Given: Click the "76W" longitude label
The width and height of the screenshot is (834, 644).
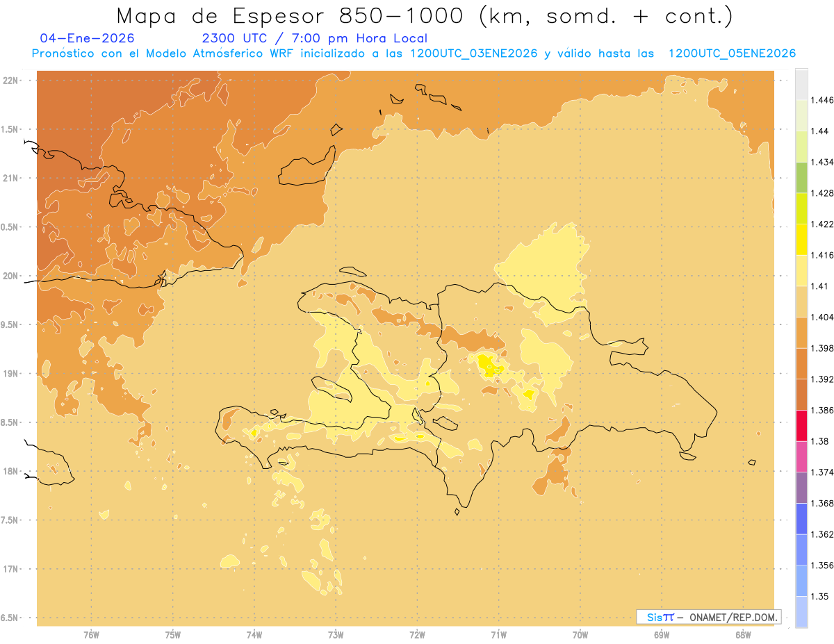Looking at the screenshot, I should [x=91, y=635].
